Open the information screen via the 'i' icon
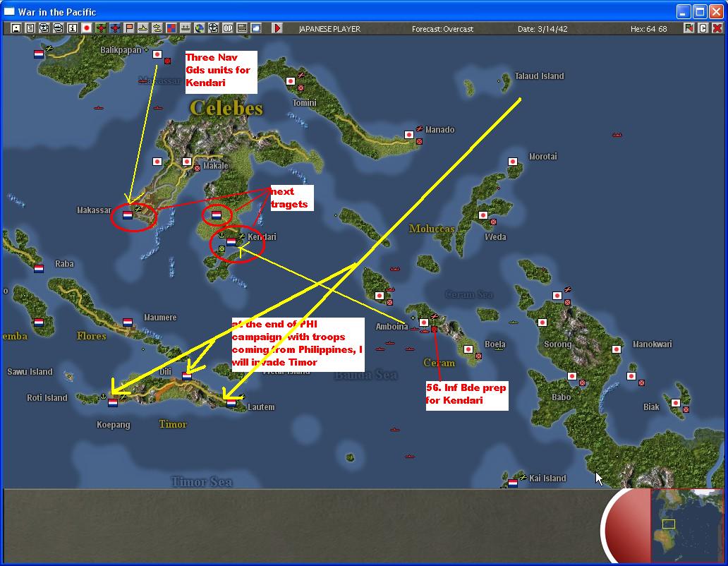Screen dimensions: 728x566 (73, 29)
